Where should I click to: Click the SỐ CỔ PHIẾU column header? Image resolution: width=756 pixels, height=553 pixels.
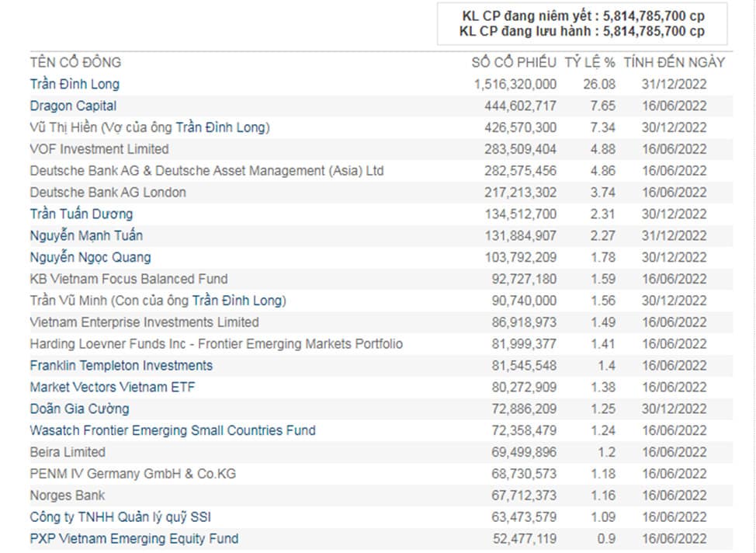pyautogui.click(x=514, y=62)
